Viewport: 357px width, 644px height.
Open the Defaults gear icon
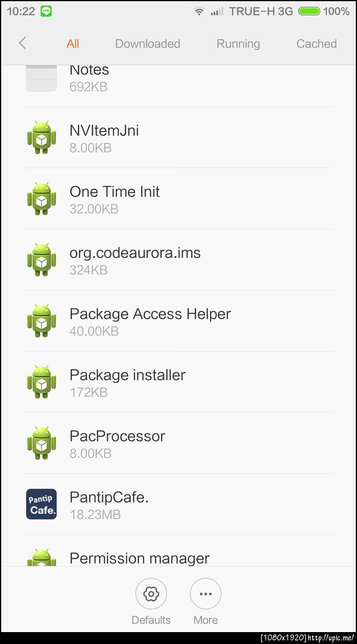[x=151, y=593]
